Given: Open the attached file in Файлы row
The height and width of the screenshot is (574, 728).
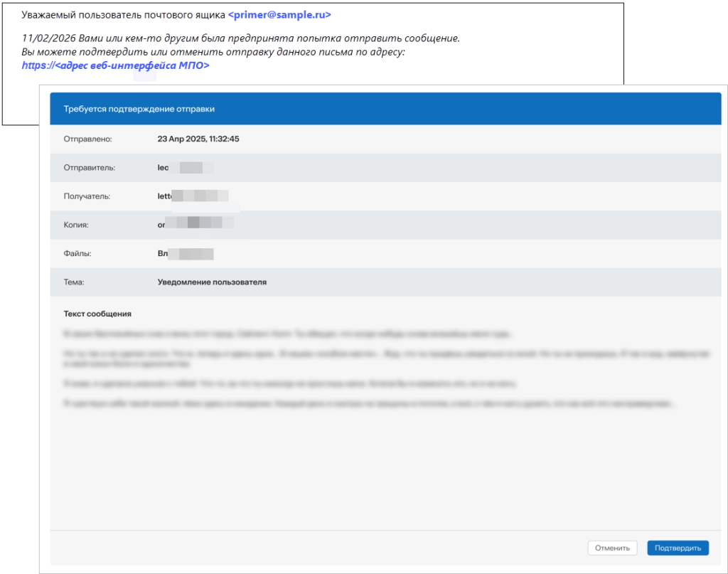Looking at the screenshot, I should [186, 253].
